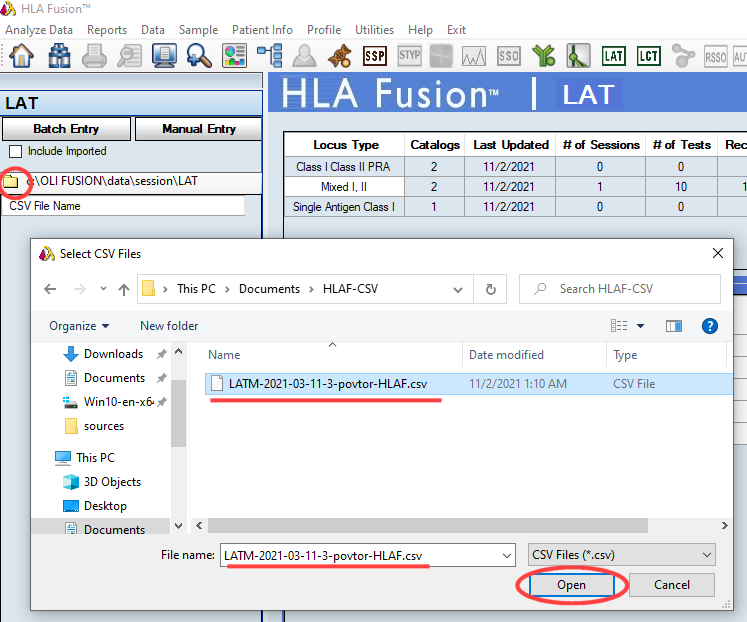Click the Search HLAF-CSV field
Image resolution: width=747 pixels, height=622 pixels.
coord(619,289)
